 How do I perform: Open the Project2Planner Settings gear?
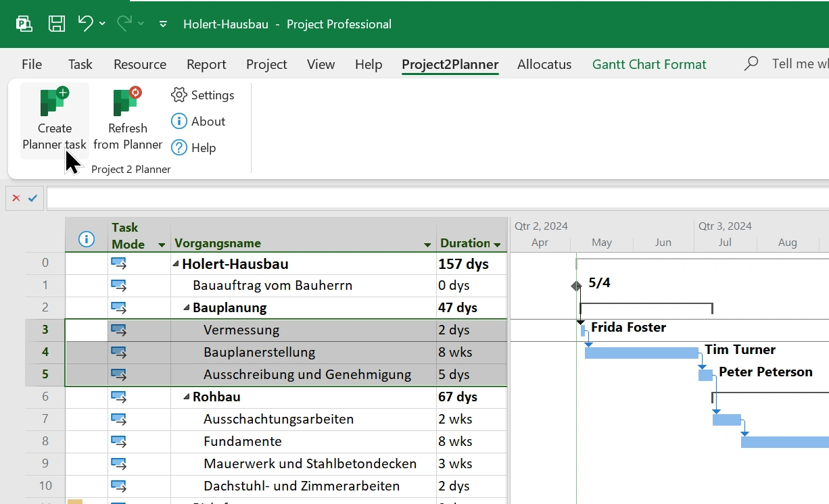[x=179, y=95]
